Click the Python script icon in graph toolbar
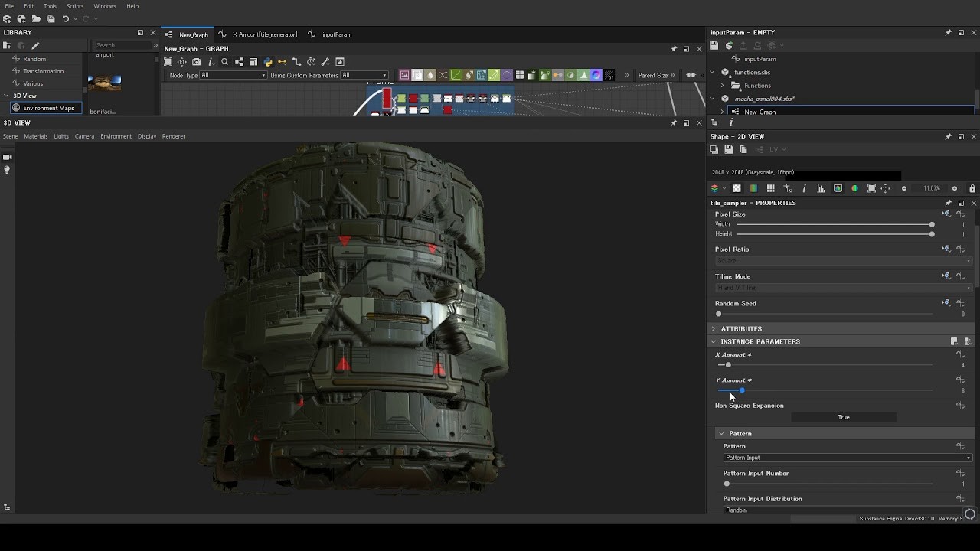Screen dimensions: 980x551 pos(268,62)
